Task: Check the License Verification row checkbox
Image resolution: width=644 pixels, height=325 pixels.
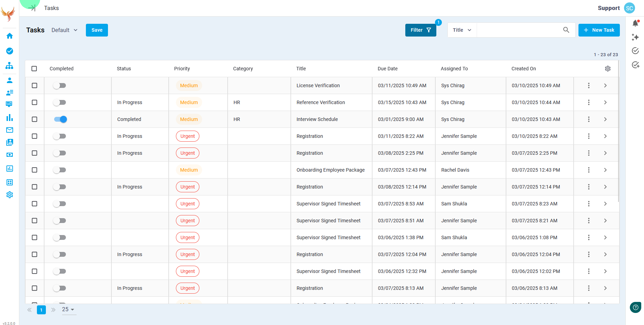Action: click(34, 85)
